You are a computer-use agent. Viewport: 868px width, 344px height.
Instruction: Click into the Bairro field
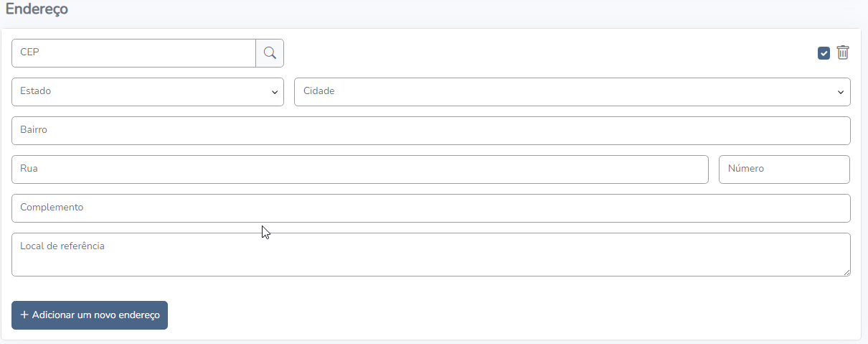tap(430, 131)
